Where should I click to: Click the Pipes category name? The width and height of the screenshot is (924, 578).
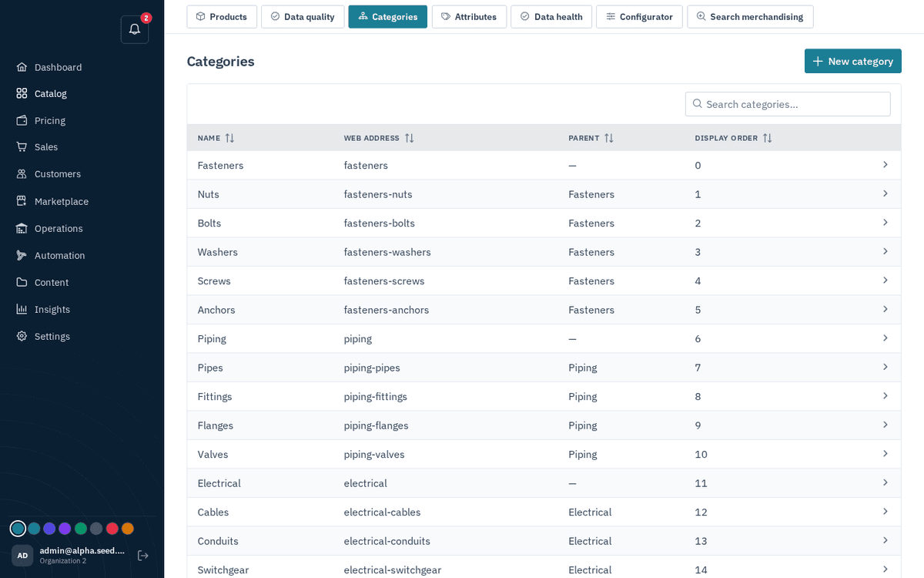pyautogui.click(x=210, y=368)
